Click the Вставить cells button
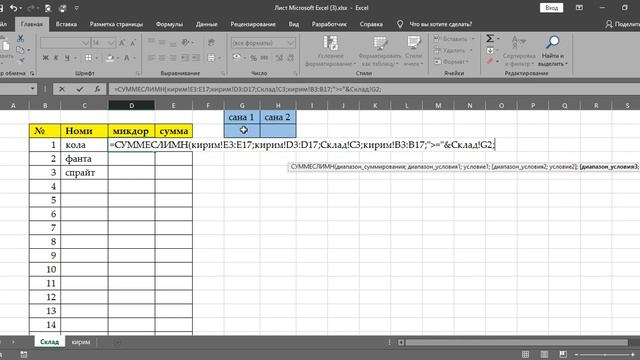This screenshot has width=640, height=360. [454, 39]
